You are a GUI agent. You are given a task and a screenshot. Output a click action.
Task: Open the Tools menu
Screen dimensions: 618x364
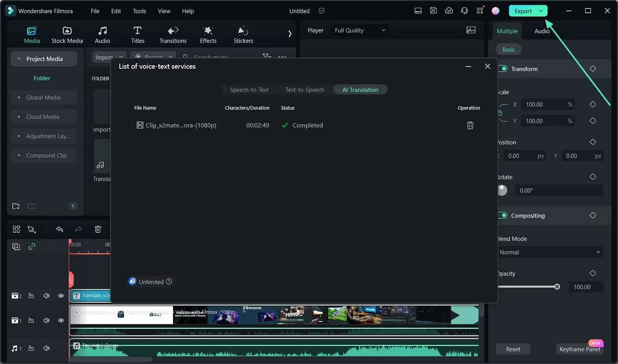pos(139,11)
